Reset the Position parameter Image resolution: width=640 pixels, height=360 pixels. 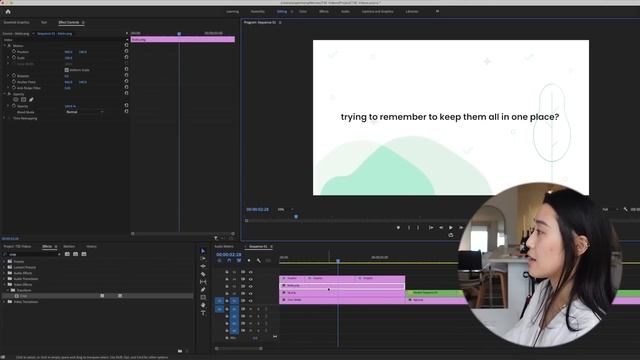(126, 51)
